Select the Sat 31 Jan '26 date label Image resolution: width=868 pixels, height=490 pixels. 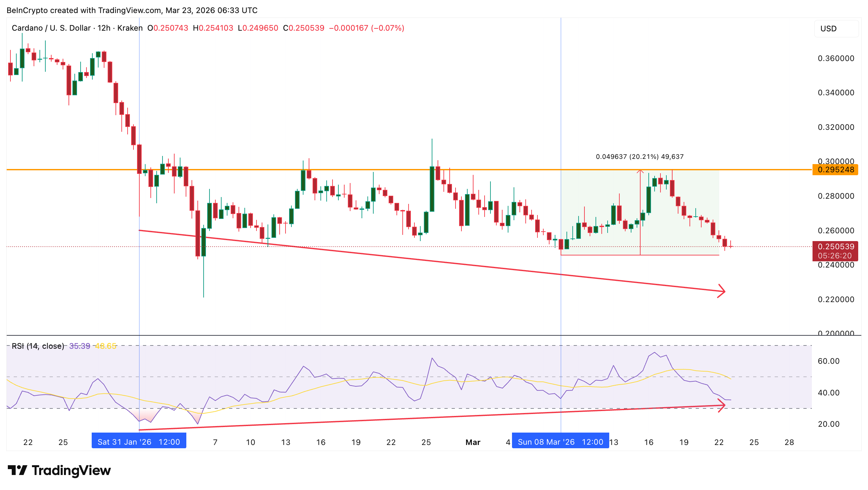click(139, 442)
